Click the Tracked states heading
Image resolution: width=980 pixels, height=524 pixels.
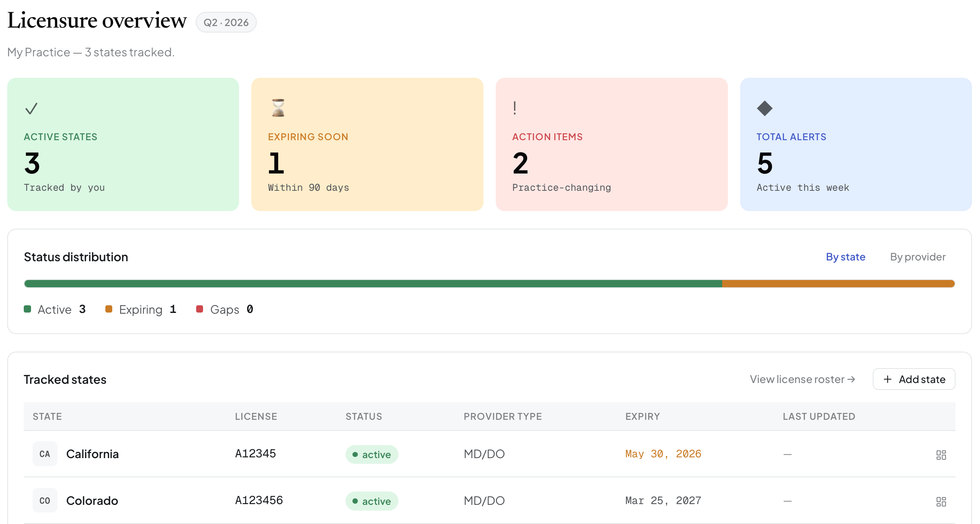coord(65,380)
